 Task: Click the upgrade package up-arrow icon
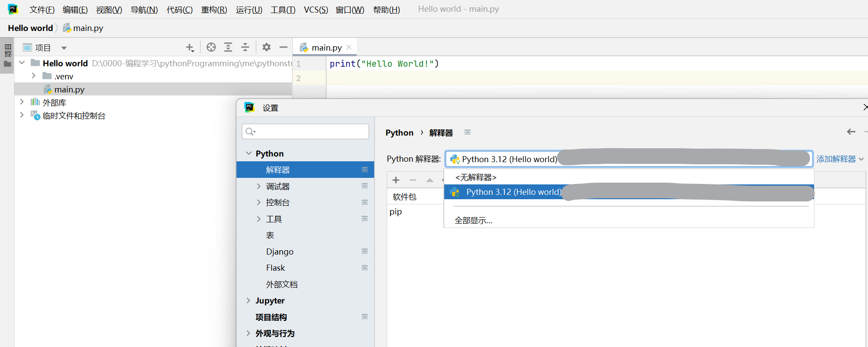point(430,180)
